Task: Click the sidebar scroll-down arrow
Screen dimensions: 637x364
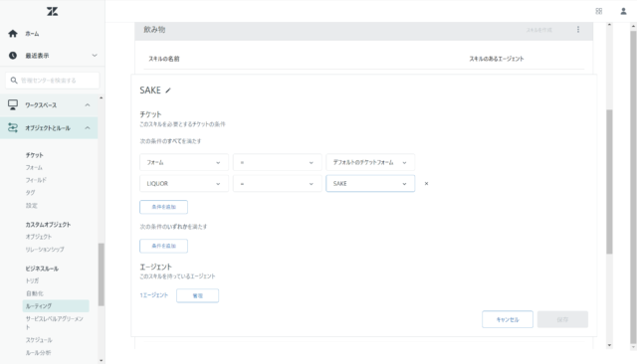Action: pyautogui.click(x=102, y=360)
